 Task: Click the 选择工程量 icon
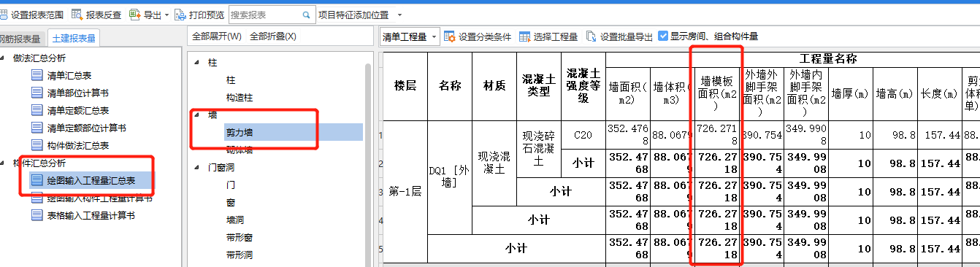click(525, 36)
